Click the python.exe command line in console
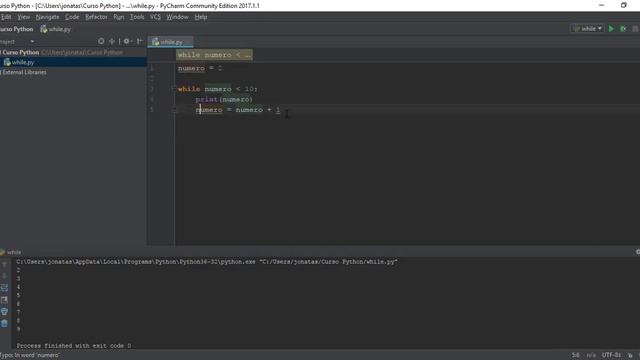This screenshot has height=360, width=640. tap(207, 262)
